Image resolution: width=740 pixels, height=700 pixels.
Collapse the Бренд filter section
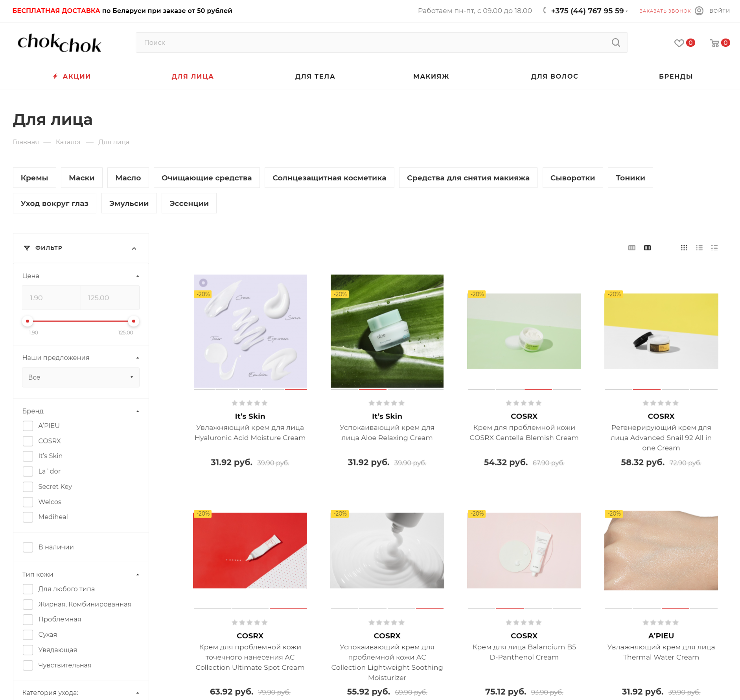click(138, 411)
